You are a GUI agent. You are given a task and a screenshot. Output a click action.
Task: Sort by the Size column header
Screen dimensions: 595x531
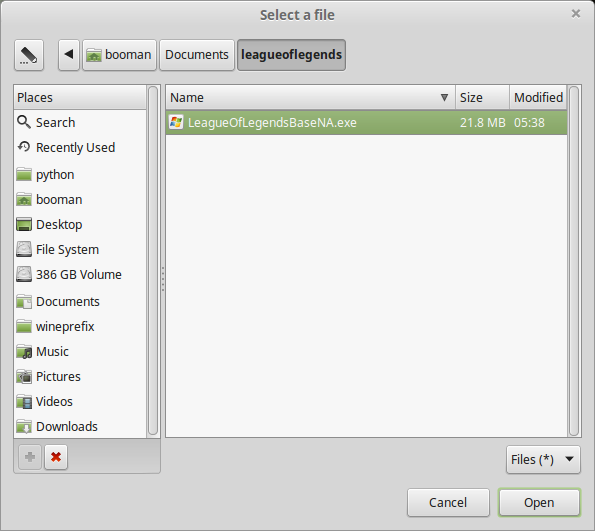(x=482, y=98)
